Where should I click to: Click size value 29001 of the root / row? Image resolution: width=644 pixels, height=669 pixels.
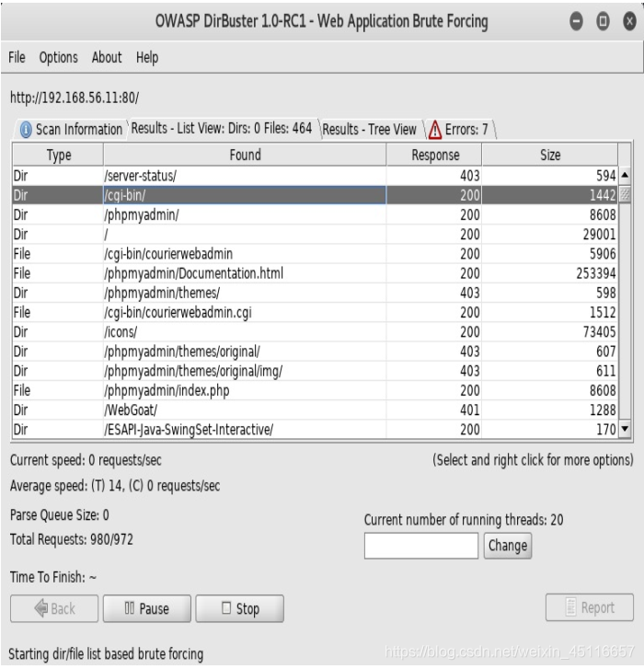point(599,235)
